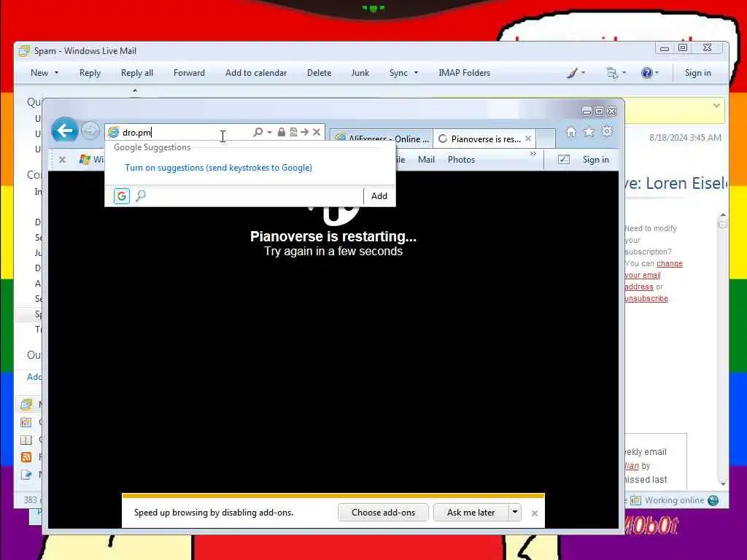
Task: Open Photos in the browser toolbar
Action: click(x=461, y=160)
